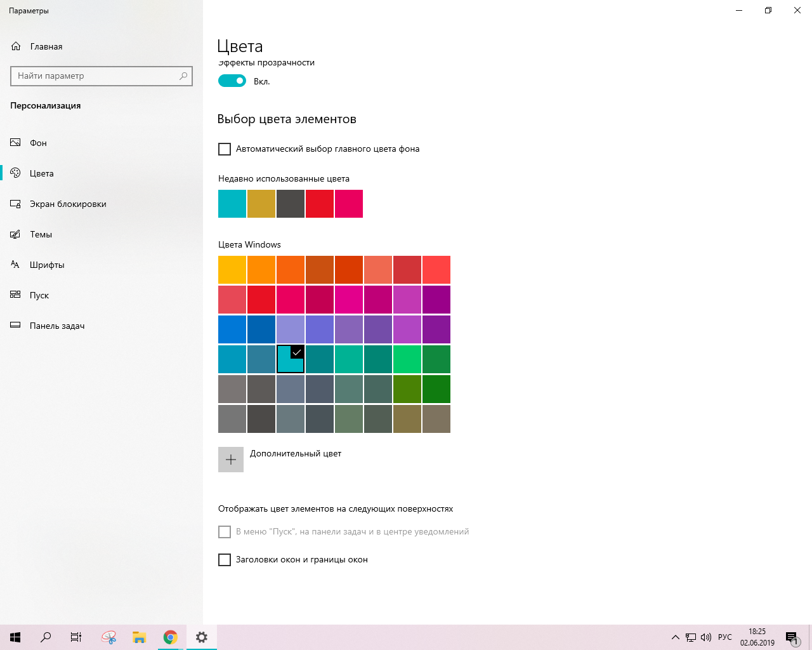This screenshot has height=650, width=812.
Task: Close the Параметры window
Action: click(x=797, y=10)
